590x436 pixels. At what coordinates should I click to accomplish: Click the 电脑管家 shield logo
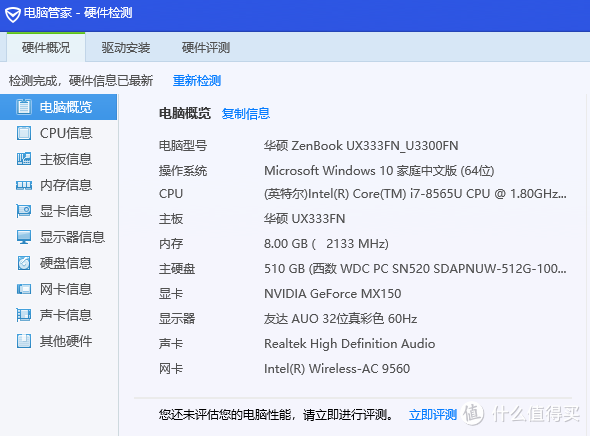coord(12,14)
